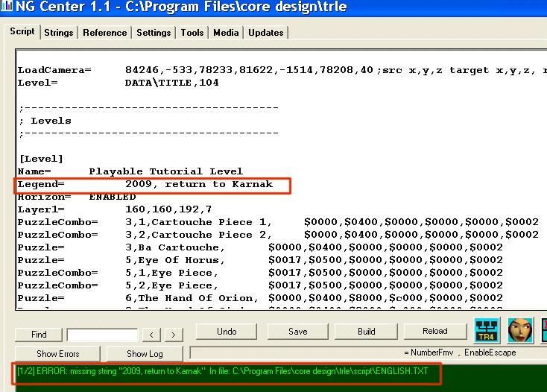Click the TR4 icon button
This screenshot has width=547, height=392.
point(487,330)
